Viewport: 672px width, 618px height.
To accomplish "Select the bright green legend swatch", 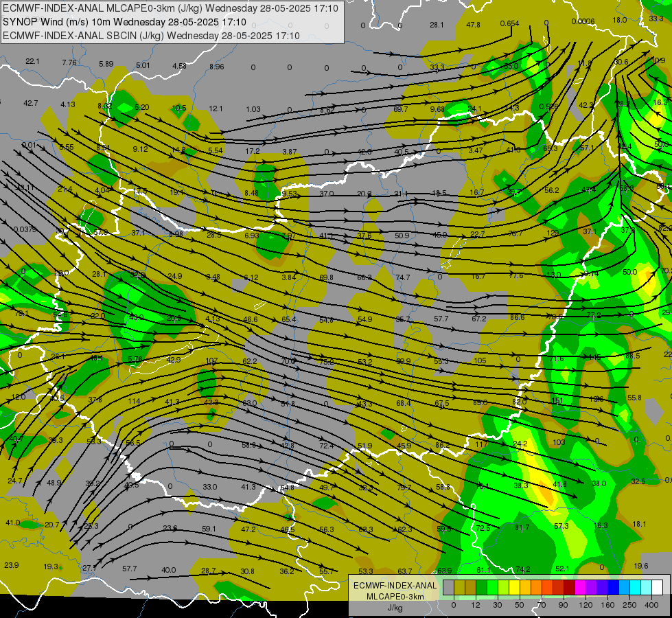I will pos(492,586).
